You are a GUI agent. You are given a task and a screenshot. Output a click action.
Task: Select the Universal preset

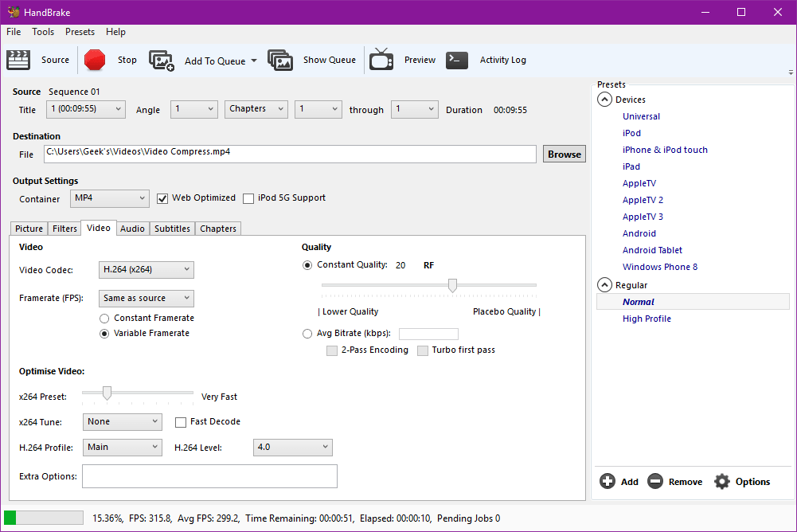(x=641, y=116)
